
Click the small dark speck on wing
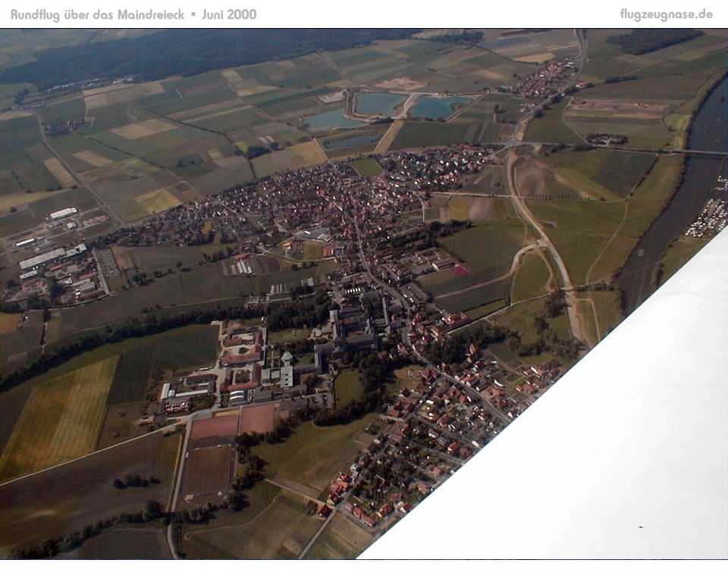point(641,527)
